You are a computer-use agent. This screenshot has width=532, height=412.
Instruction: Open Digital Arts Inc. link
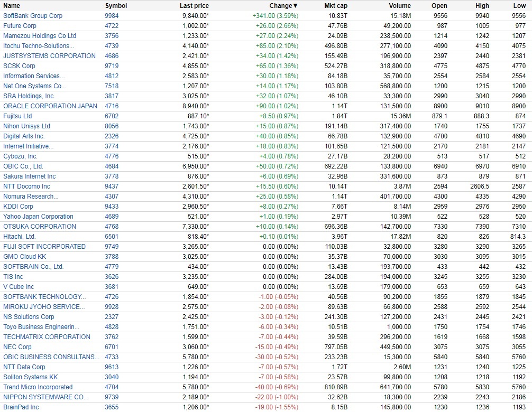tap(24, 136)
